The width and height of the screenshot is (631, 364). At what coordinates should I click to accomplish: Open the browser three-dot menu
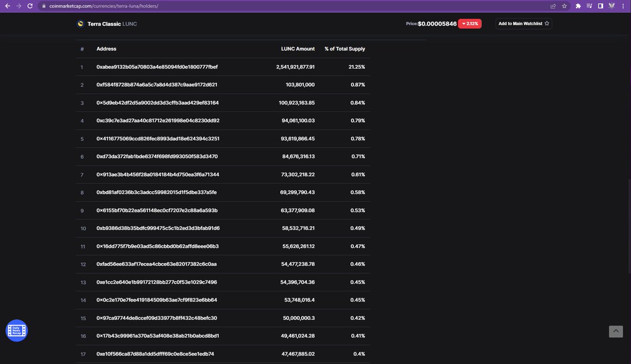click(623, 6)
